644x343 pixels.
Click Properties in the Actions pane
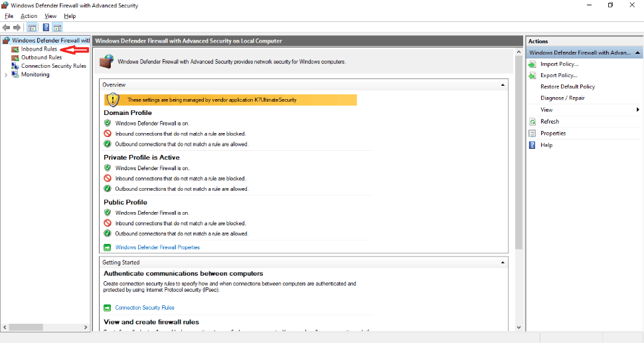(553, 133)
